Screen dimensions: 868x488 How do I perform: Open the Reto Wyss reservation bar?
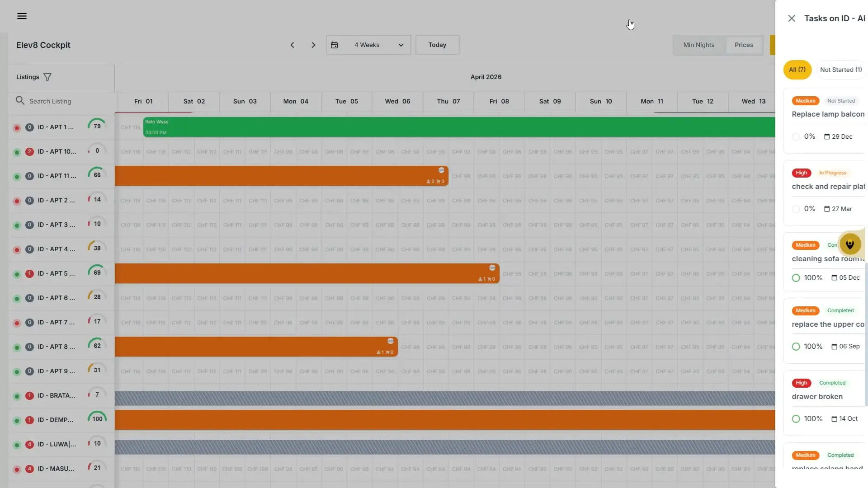click(x=459, y=127)
